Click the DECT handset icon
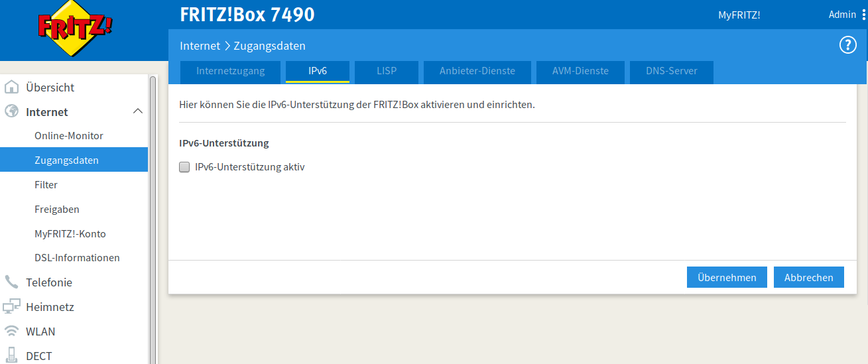The width and height of the screenshot is (868, 364). pyautogui.click(x=11, y=355)
